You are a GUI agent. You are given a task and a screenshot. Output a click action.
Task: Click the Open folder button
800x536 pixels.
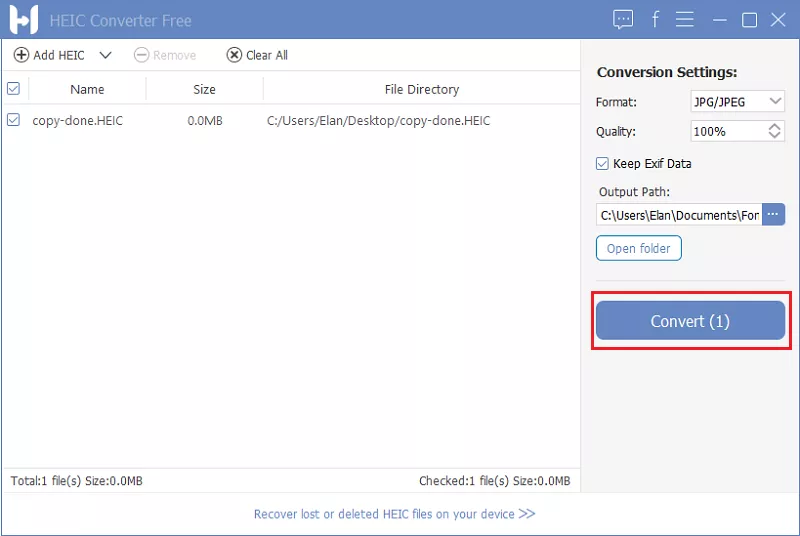click(638, 248)
